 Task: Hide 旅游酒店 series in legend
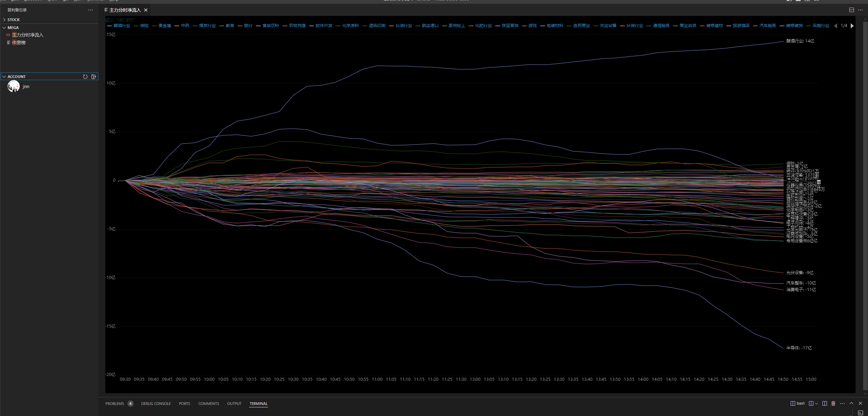click(737, 26)
